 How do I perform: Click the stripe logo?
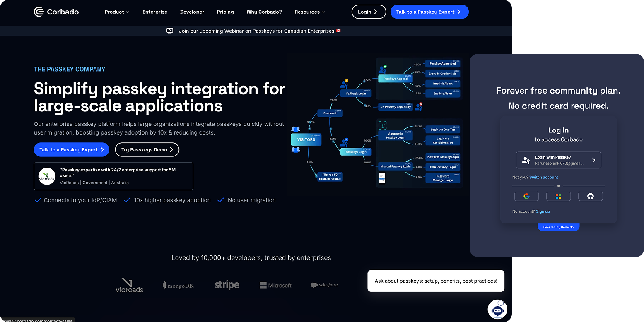(227, 285)
